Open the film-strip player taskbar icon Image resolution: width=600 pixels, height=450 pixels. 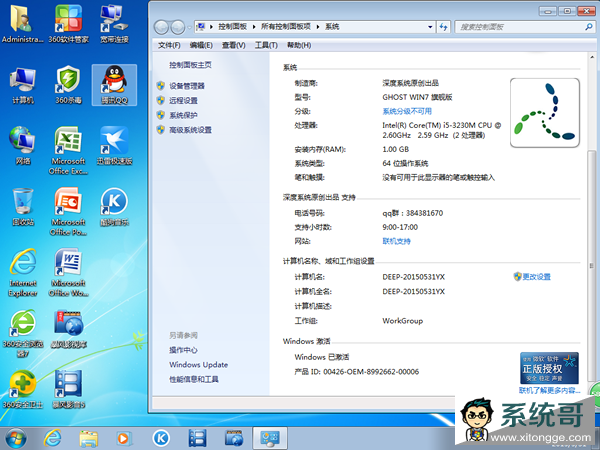point(197,439)
